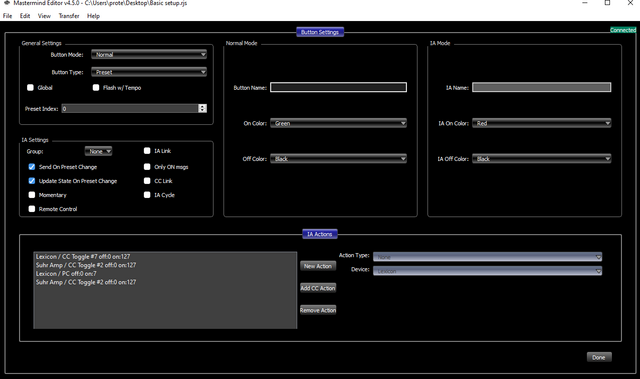
Task: Open the Edit menu
Action: pos(25,16)
